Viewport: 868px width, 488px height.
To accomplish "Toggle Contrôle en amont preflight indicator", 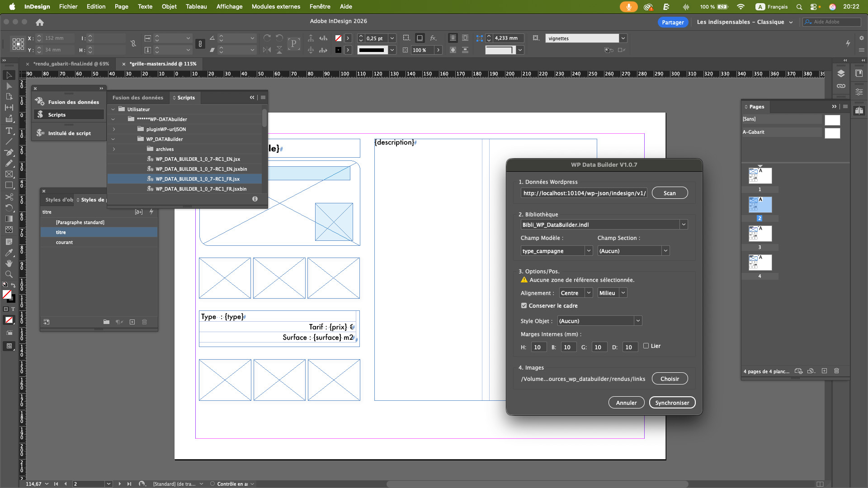I will (x=212, y=484).
